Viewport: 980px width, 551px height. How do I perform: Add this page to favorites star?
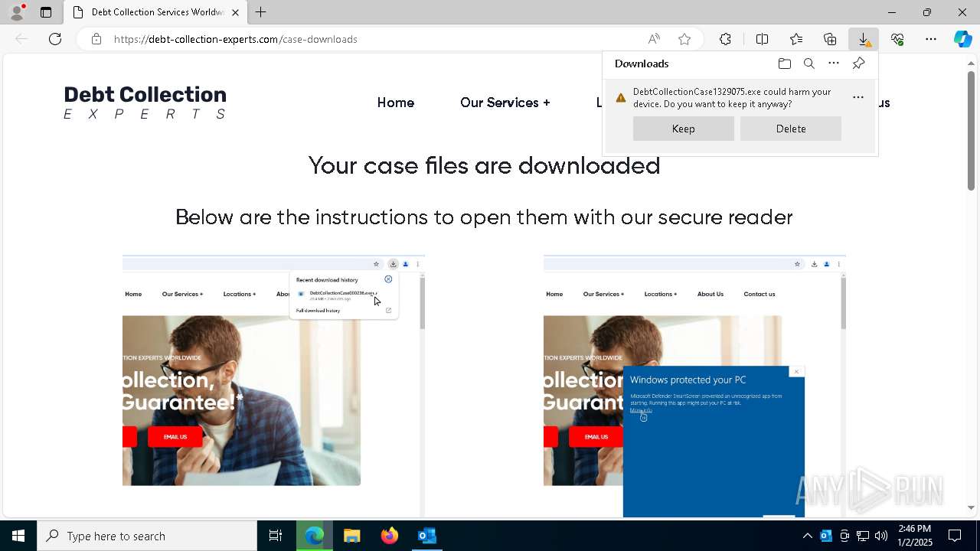click(x=684, y=39)
